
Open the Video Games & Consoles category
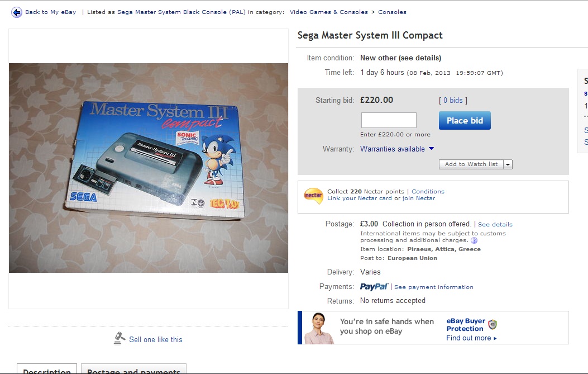[x=328, y=12]
